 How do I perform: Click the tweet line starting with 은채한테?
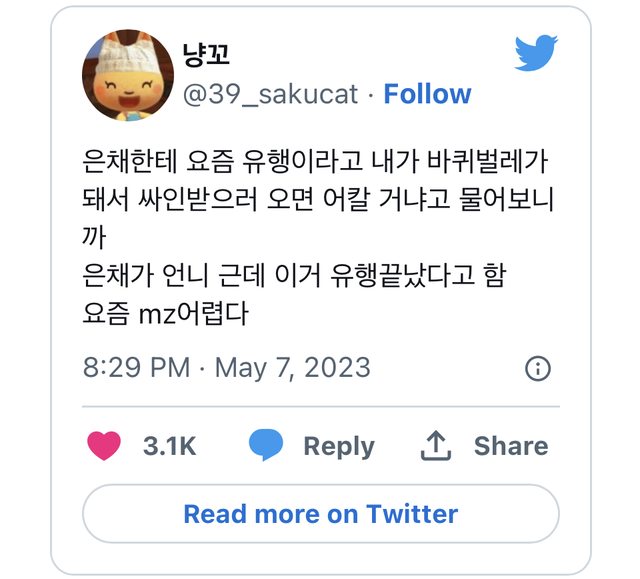315,162
